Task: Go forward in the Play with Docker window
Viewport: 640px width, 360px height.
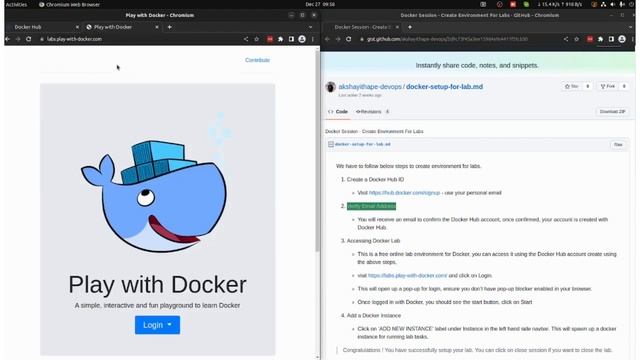Action: click(18, 39)
